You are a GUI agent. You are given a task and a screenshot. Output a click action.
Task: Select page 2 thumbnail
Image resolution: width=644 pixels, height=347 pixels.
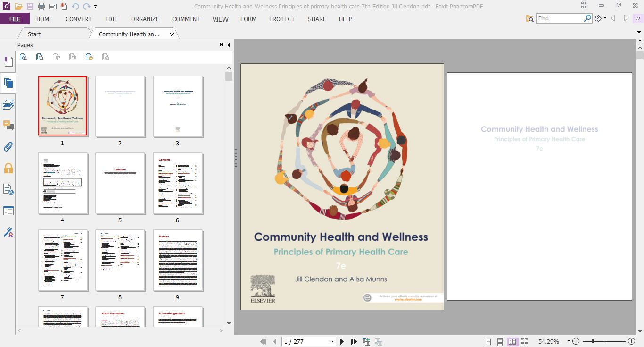[x=120, y=106]
